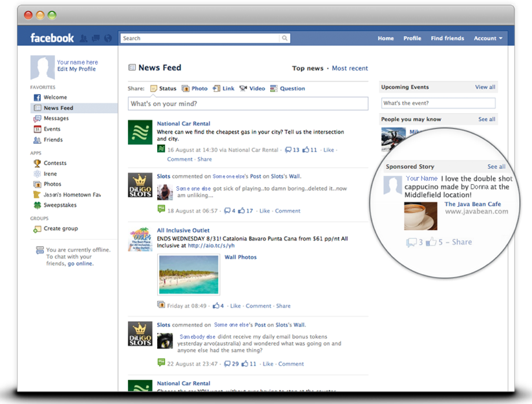This screenshot has height=404, width=532.
Task: Open Find friends in top navigation
Action: 447,38
